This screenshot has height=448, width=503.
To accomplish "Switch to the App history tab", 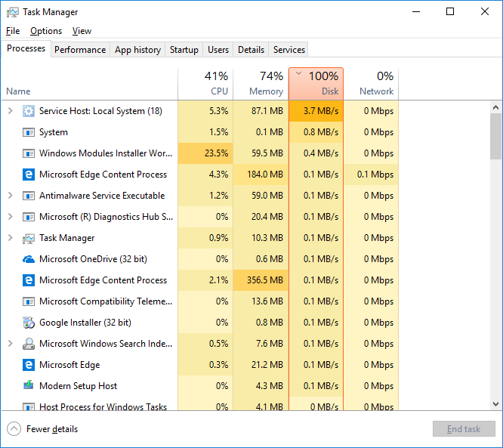I will click(x=137, y=50).
